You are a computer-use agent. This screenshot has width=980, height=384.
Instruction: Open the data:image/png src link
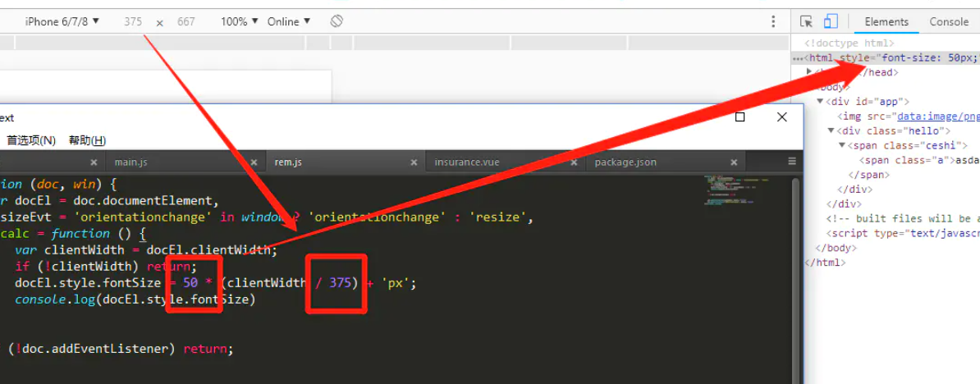(937, 117)
